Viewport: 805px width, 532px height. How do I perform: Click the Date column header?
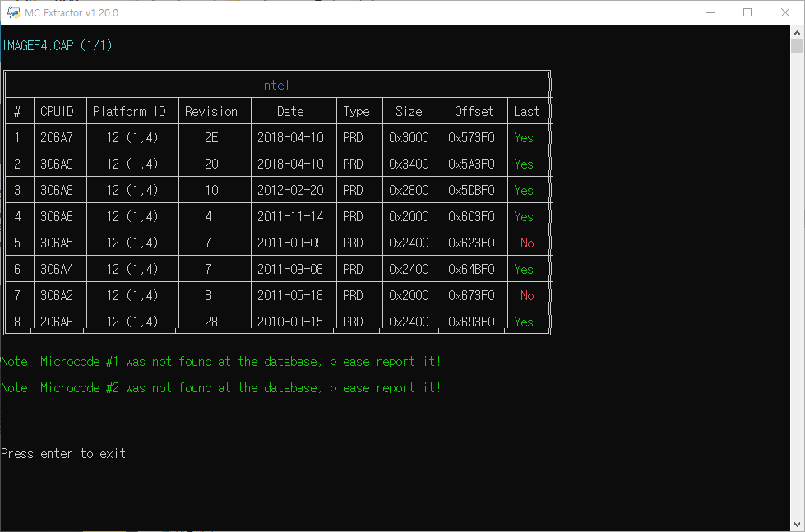tap(290, 112)
